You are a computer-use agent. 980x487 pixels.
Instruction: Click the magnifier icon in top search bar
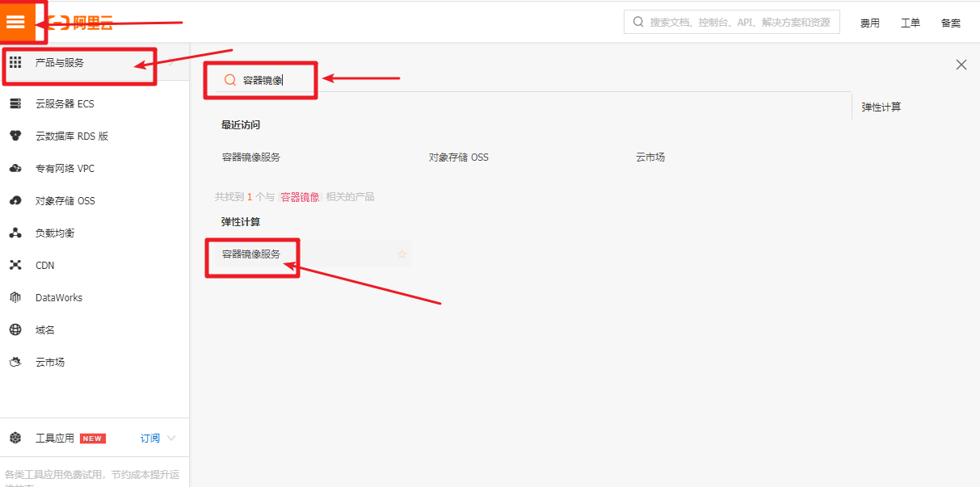[638, 22]
